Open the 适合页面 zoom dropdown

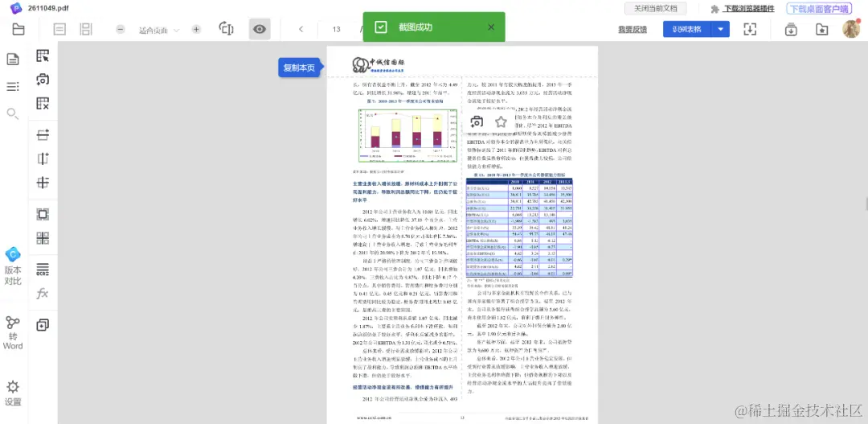click(159, 30)
